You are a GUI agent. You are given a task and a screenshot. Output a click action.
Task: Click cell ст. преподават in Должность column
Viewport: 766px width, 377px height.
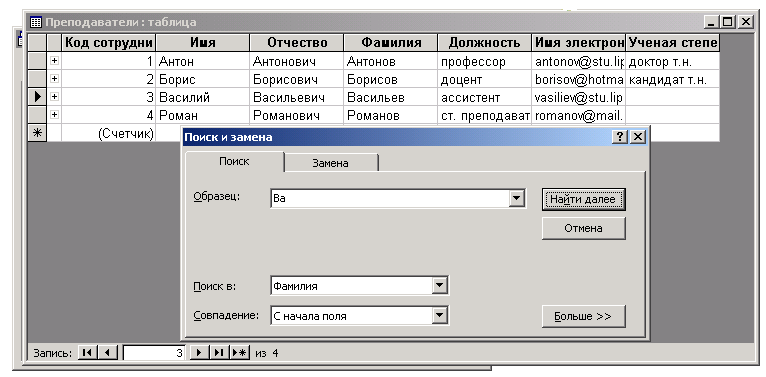485,115
